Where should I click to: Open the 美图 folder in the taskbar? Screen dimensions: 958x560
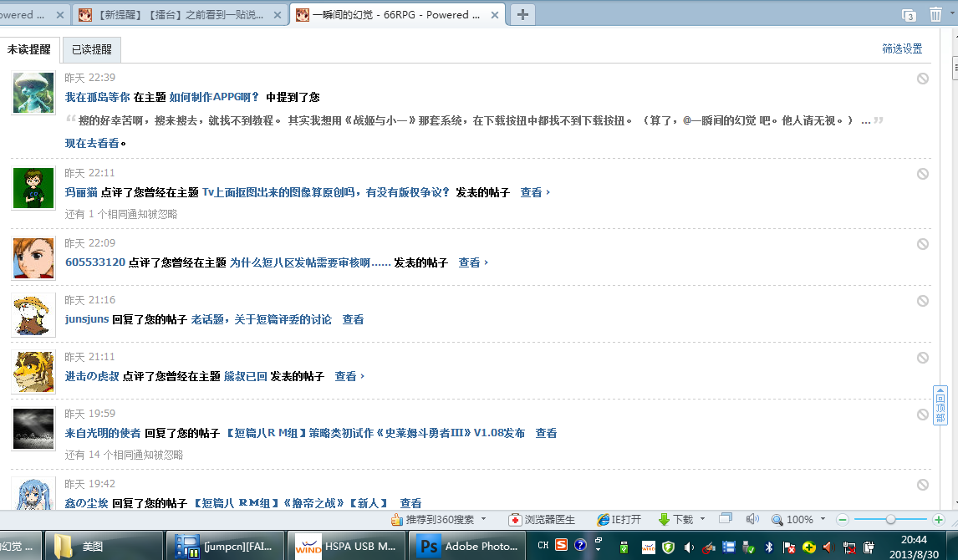point(104,546)
